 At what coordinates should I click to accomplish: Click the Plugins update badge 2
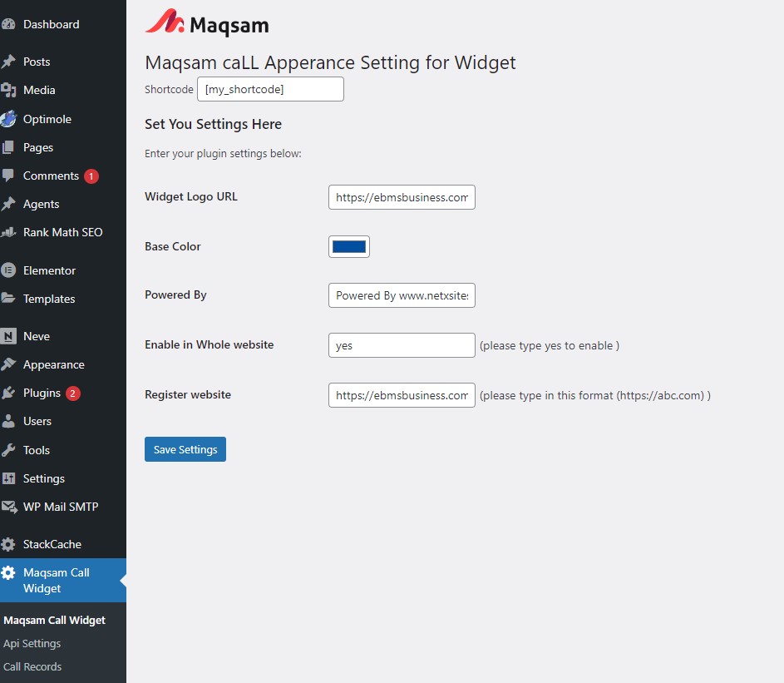pyautogui.click(x=73, y=393)
